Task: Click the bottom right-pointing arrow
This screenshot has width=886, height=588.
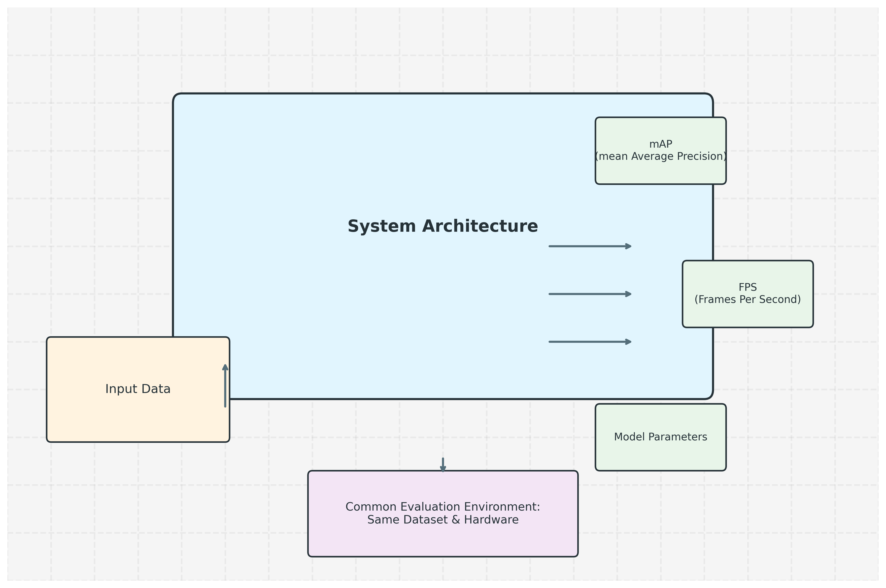Action: coord(590,342)
